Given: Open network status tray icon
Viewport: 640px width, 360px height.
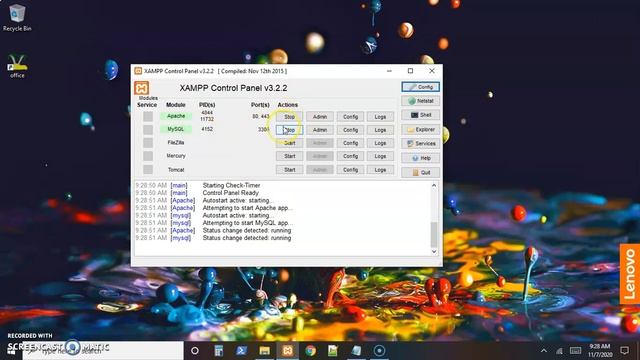Looking at the screenshot, I should 559,351.
